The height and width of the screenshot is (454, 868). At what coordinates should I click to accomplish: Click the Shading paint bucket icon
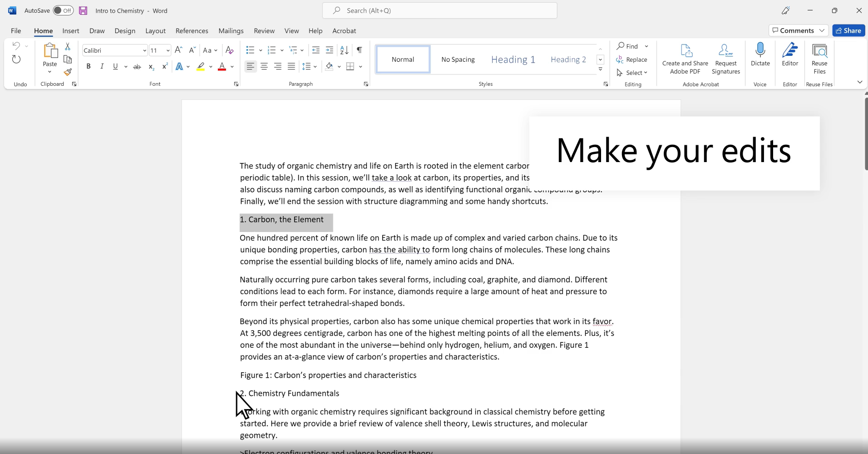(330, 67)
